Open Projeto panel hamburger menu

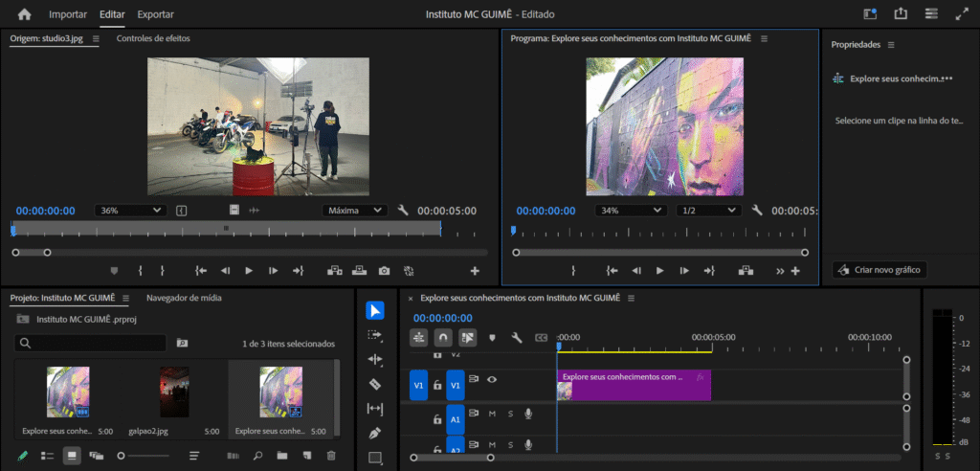click(x=125, y=298)
